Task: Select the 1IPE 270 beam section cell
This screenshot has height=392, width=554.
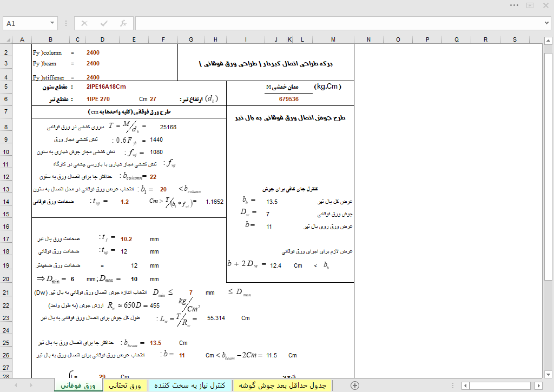Action: 98,99
